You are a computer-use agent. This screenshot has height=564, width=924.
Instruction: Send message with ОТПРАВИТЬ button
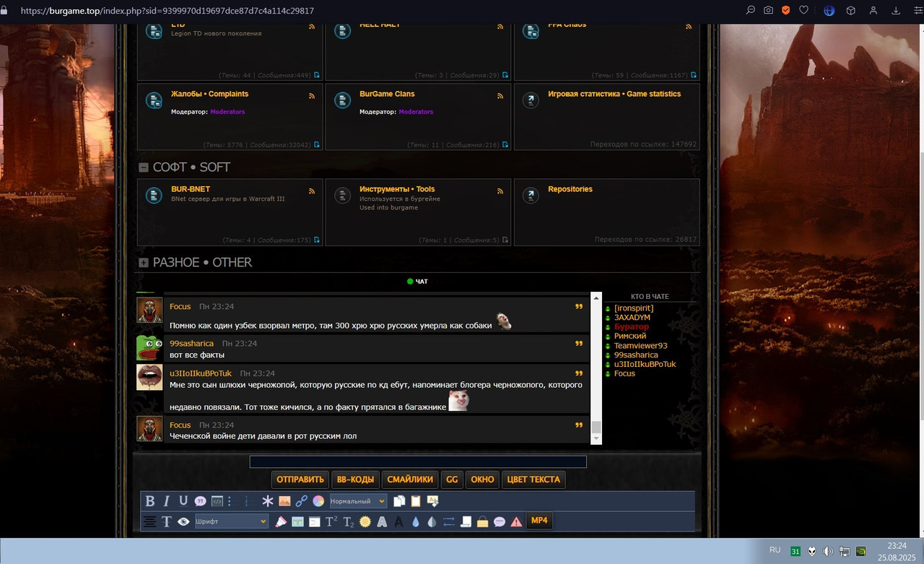pyautogui.click(x=300, y=480)
